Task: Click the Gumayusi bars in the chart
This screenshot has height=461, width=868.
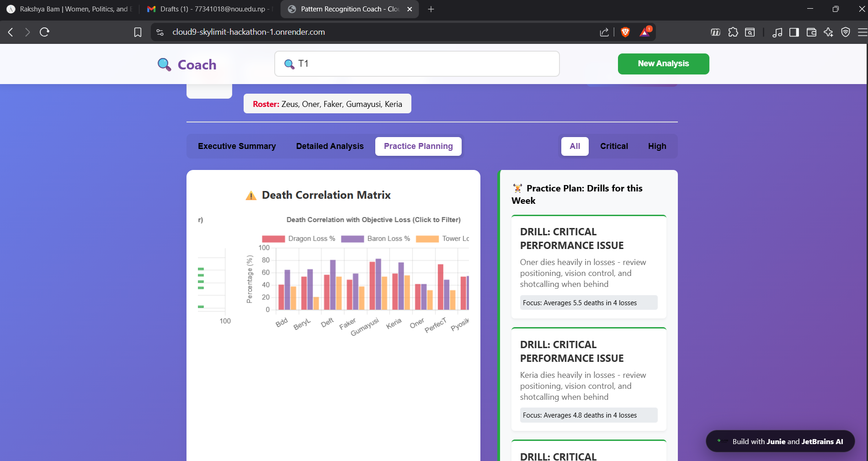Action: click(378, 284)
